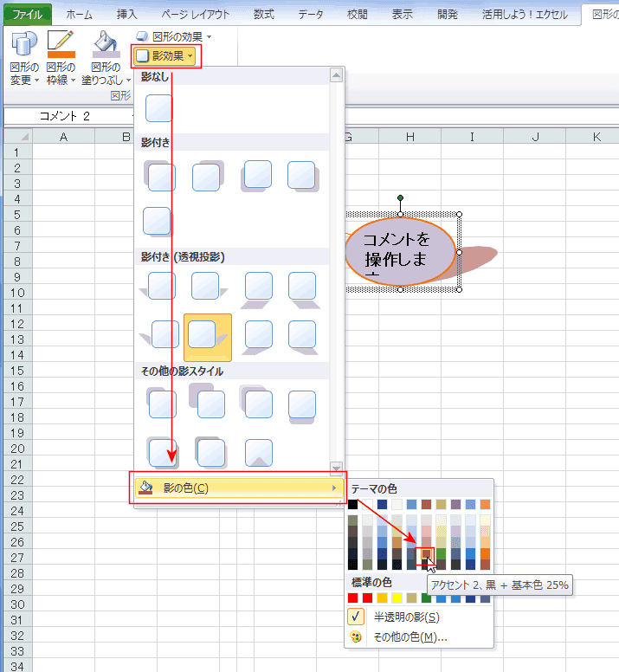Switch to the ページ レイアウト tab

click(x=196, y=15)
